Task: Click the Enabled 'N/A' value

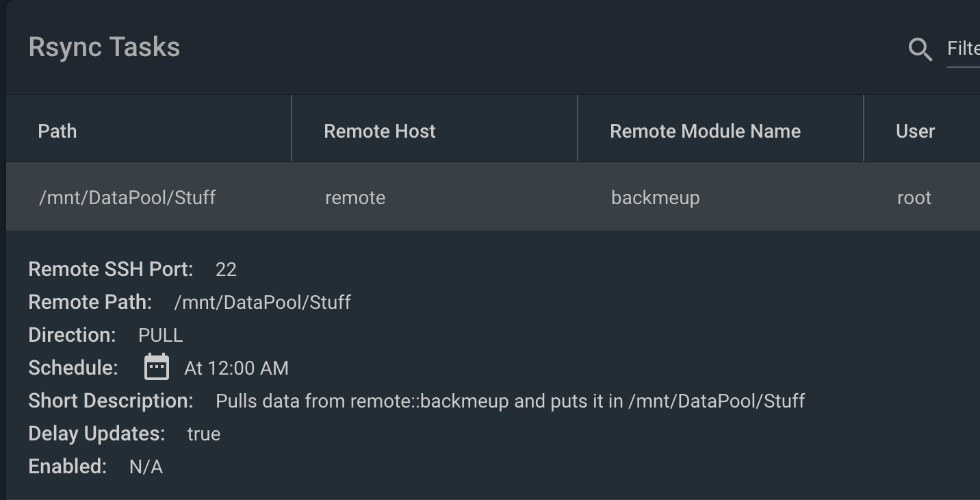Action: click(x=146, y=466)
